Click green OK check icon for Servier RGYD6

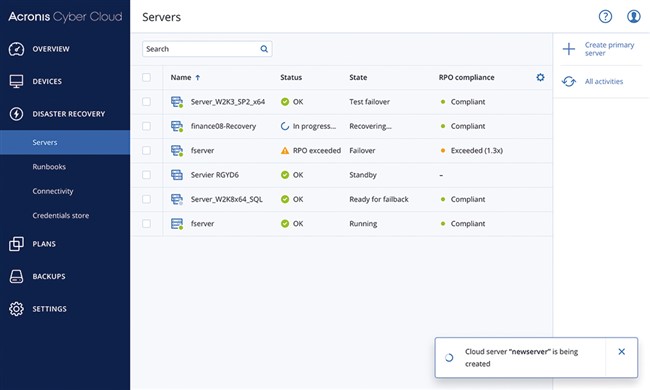[285, 175]
